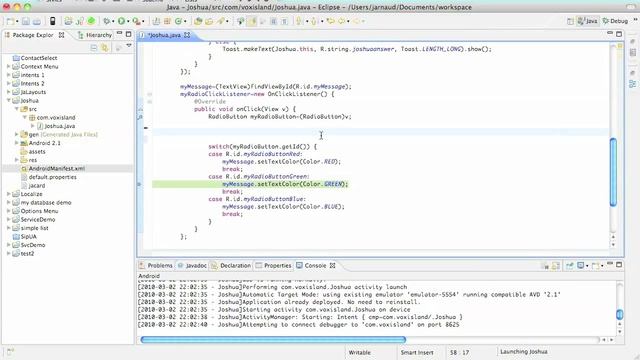Expand the Options Menu project
The height and width of the screenshot is (360, 640).
[x=9, y=211]
